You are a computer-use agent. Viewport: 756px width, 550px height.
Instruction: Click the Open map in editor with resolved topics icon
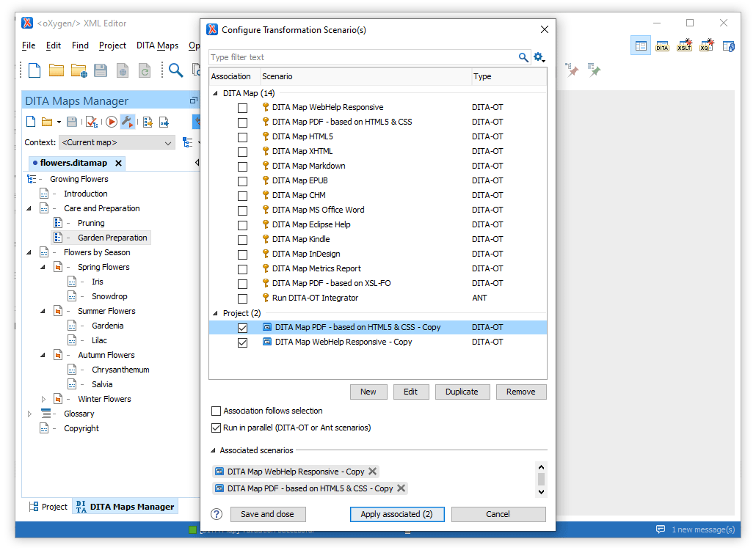[x=148, y=122]
